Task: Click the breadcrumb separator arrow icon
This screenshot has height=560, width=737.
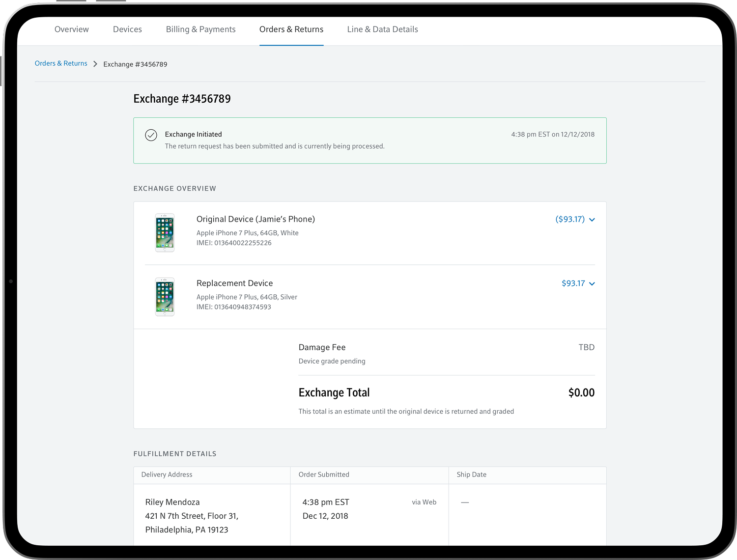Action: [x=95, y=64]
